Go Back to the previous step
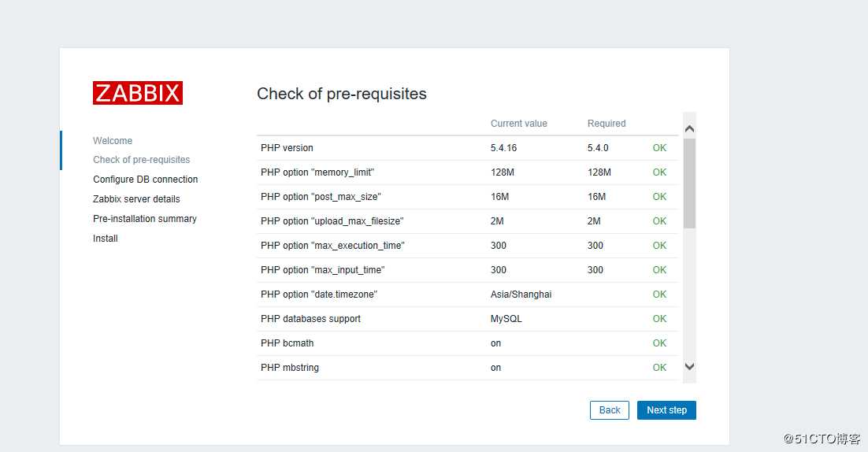This screenshot has width=868, height=452. coord(610,410)
